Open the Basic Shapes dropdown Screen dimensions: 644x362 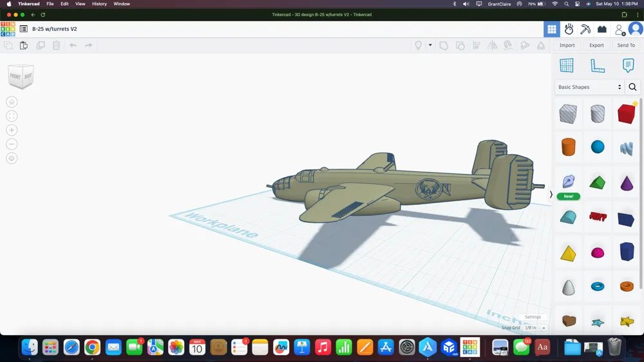click(x=589, y=87)
